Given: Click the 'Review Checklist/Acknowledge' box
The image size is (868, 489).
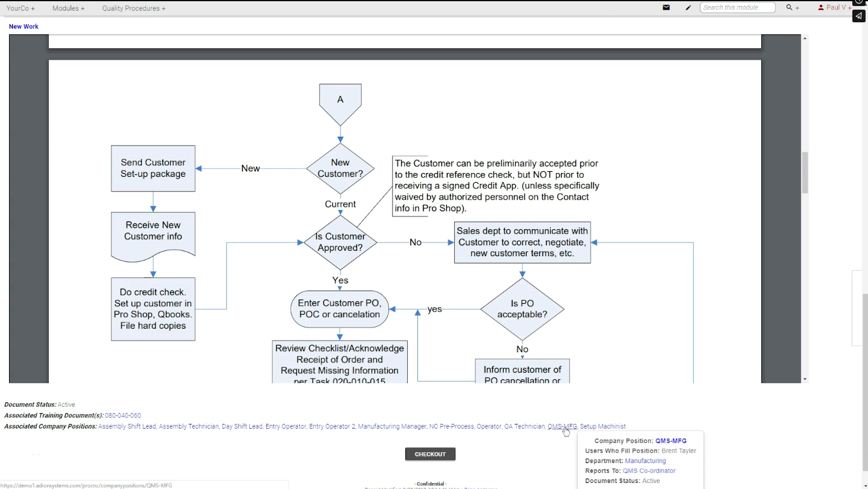Looking at the screenshot, I should 340,362.
